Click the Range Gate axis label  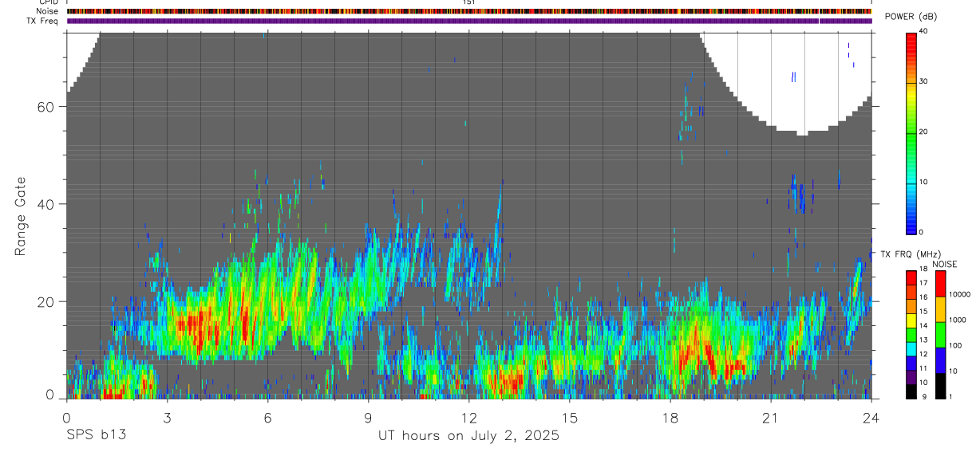(21, 216)
